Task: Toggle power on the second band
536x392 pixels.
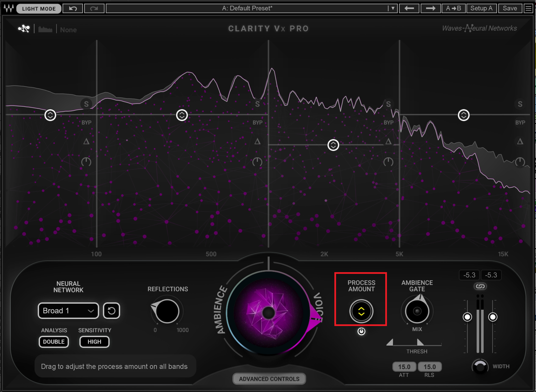Action: (x=257, y=162)
